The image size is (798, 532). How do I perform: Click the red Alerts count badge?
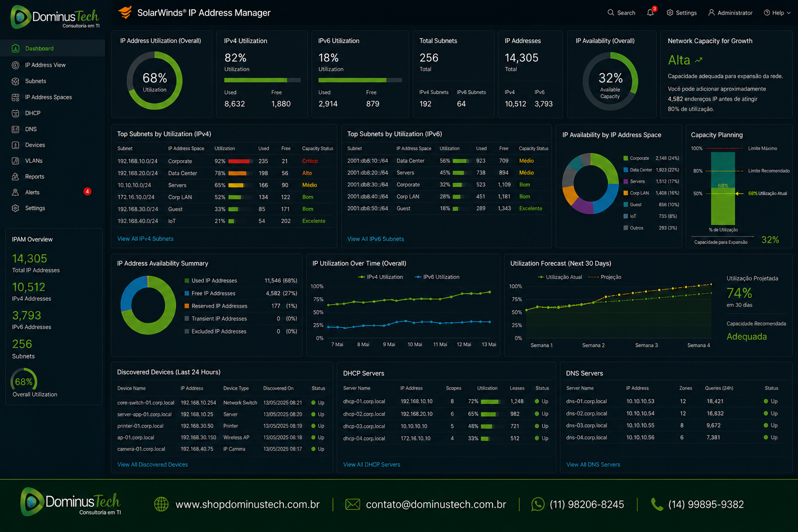(87, 192)
